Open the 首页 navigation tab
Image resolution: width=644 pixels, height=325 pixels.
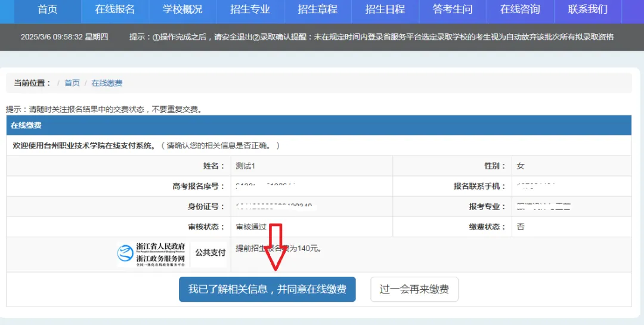click(x=48, y=10)
